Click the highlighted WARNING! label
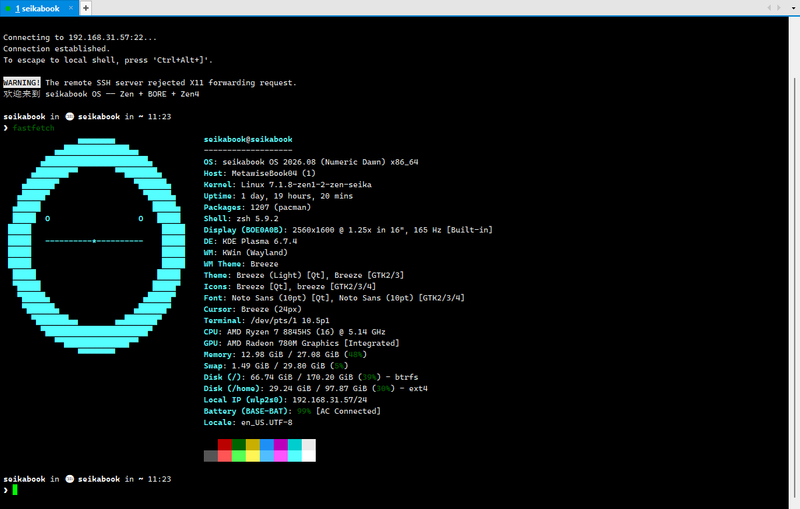The height and width of the screenshot is (509, 800). tap(21, 83)
